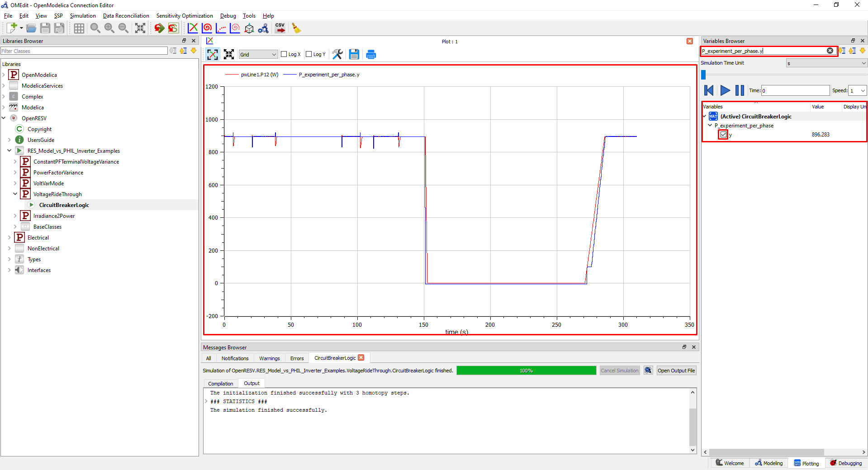Click the Filter Classes input field
Image resolution: width=868 pixels, height=470 pixels.
tap(84, 51)
